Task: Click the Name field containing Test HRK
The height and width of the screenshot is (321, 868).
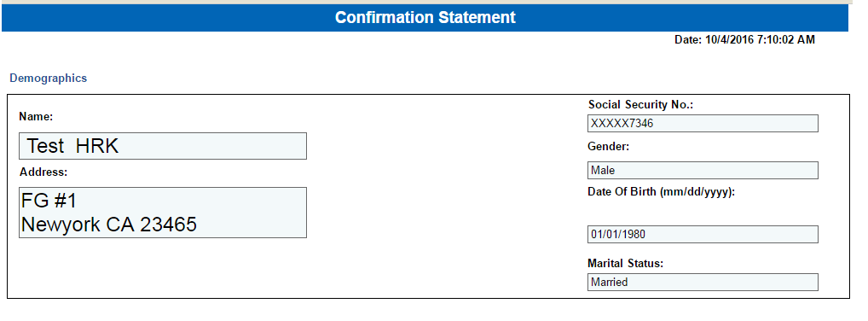Action: [x=163, y=146]
